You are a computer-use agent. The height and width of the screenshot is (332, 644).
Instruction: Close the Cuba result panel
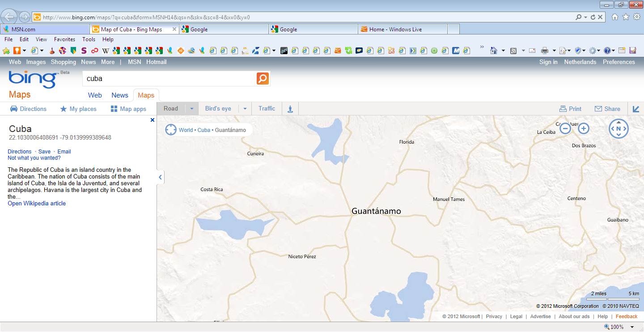pos(153,120)
